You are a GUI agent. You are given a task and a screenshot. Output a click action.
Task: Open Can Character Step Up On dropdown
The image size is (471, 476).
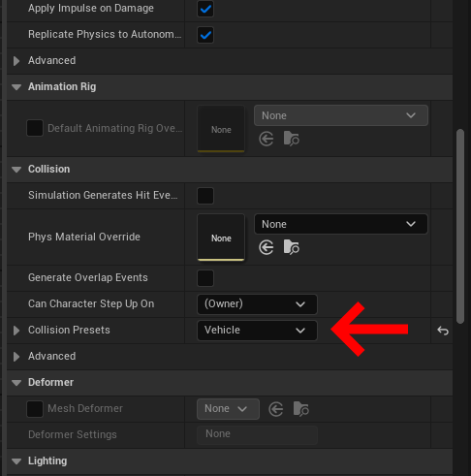point(257,304)
